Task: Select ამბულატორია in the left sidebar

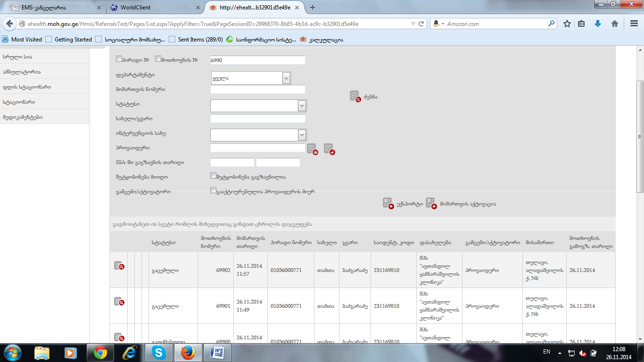Action: pos(22,72)
